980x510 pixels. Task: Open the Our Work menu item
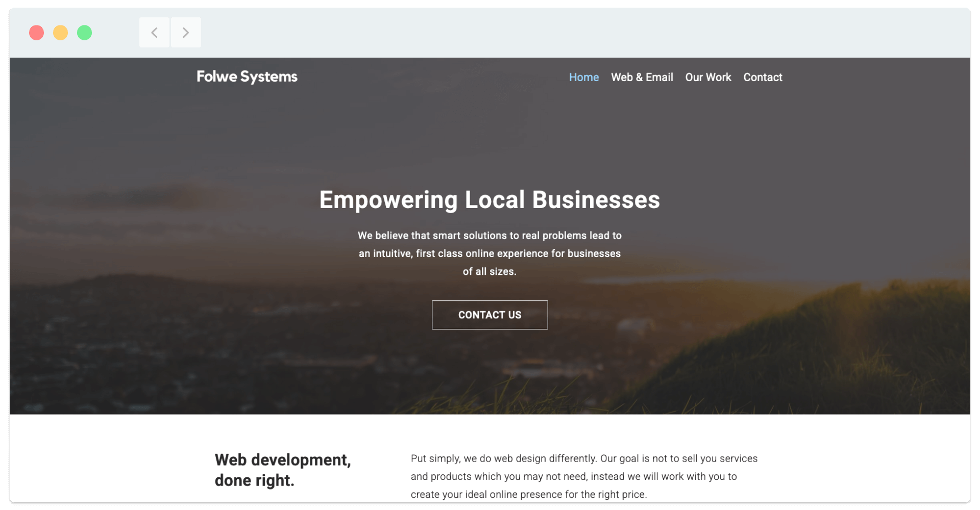[708, 77]
